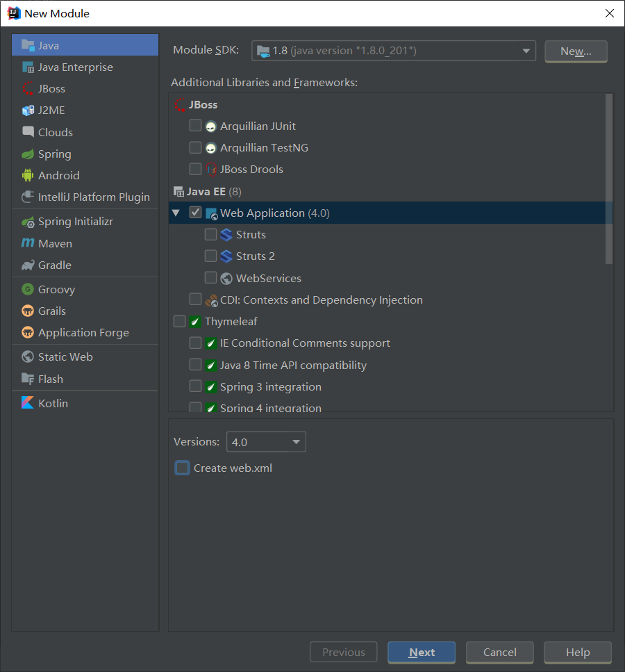This screenshot has height=672, width=625.
Task: Click the Next button
Action: (x=422, y=653)
